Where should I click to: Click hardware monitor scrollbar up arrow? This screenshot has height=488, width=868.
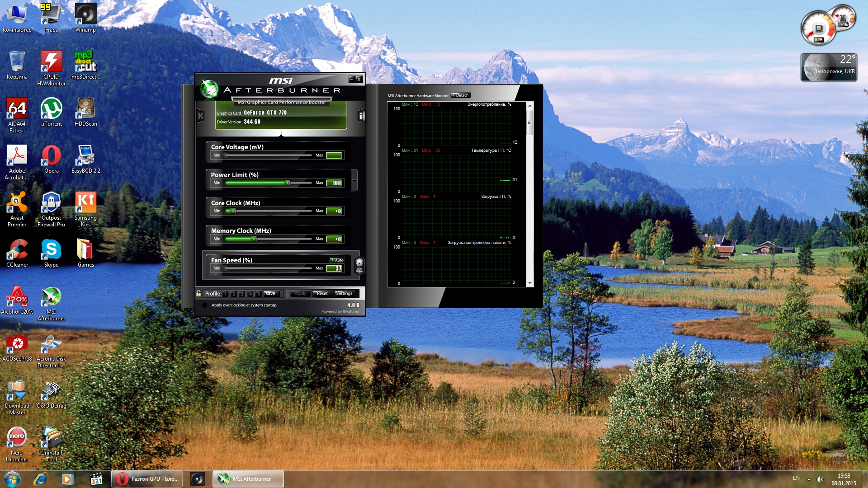(x=530, y=106)
